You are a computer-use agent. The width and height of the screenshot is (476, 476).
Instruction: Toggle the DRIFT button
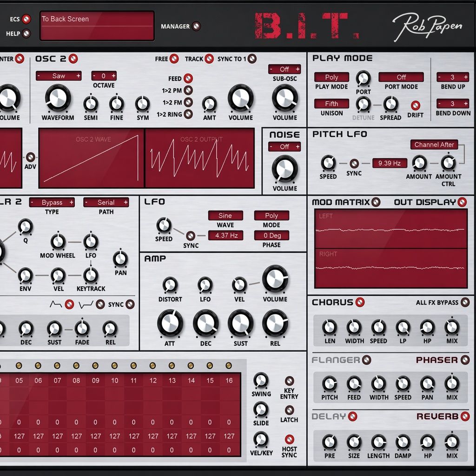(415, 106)
